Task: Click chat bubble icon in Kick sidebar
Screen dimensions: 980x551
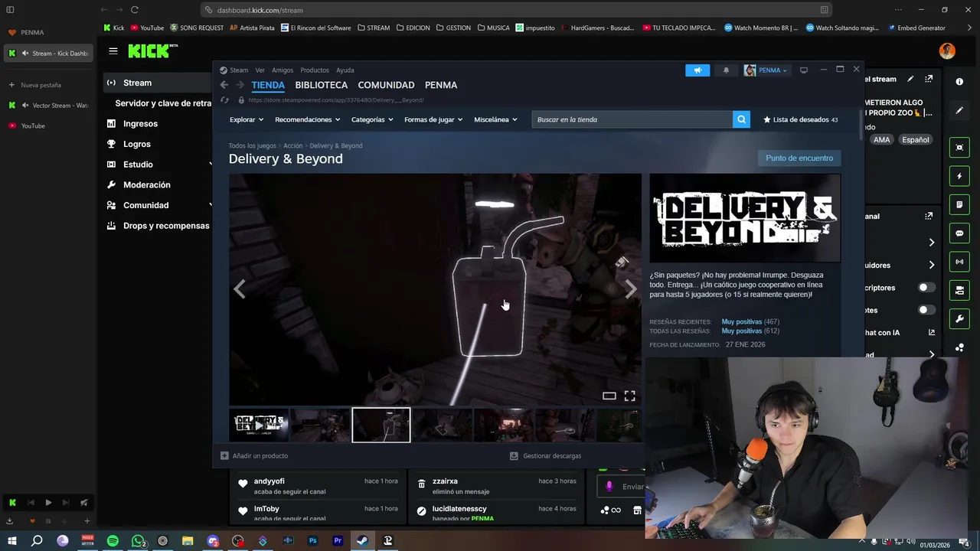Action: point(959,233)
